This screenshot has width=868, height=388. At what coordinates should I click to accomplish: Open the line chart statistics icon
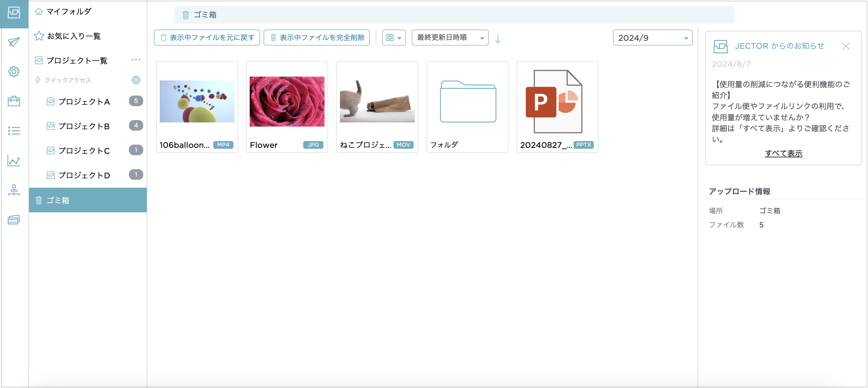(14, 161)
